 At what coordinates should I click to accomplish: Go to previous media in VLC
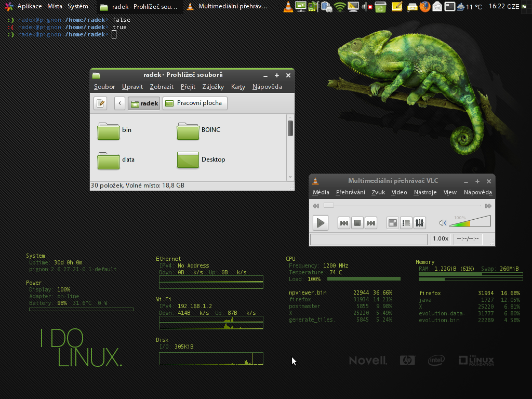click(x=344, y=223)
